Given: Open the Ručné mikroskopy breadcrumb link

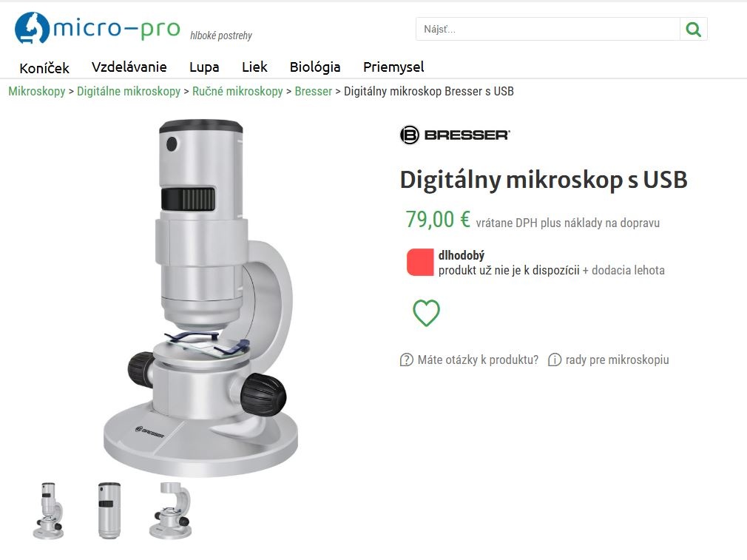Looking at the screenshot, I should [x=237, y=91].
